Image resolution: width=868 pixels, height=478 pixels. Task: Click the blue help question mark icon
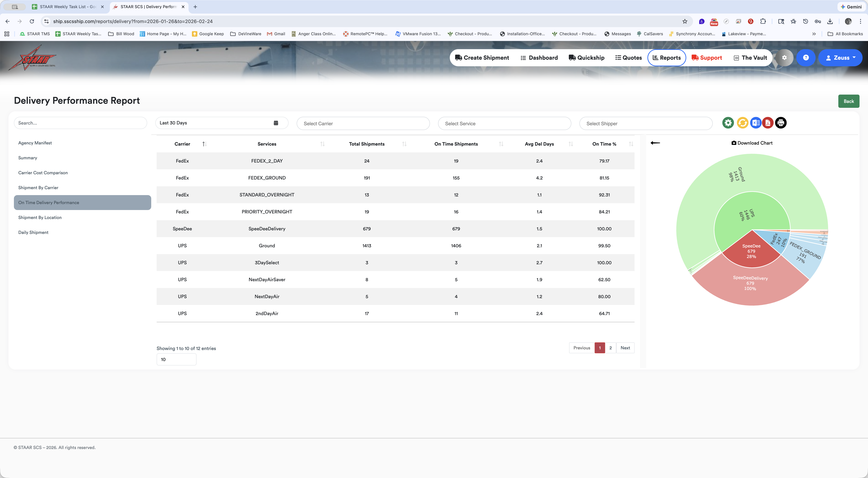[806, 58]
